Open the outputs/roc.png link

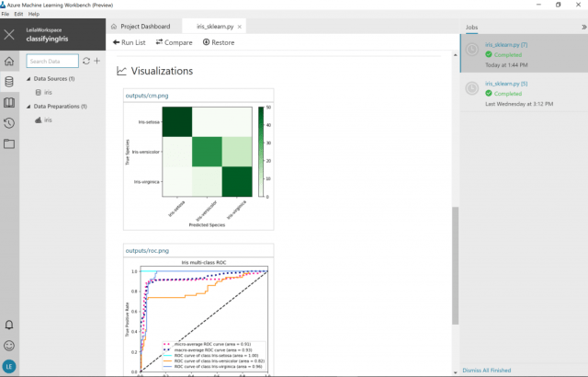(147, 251)
